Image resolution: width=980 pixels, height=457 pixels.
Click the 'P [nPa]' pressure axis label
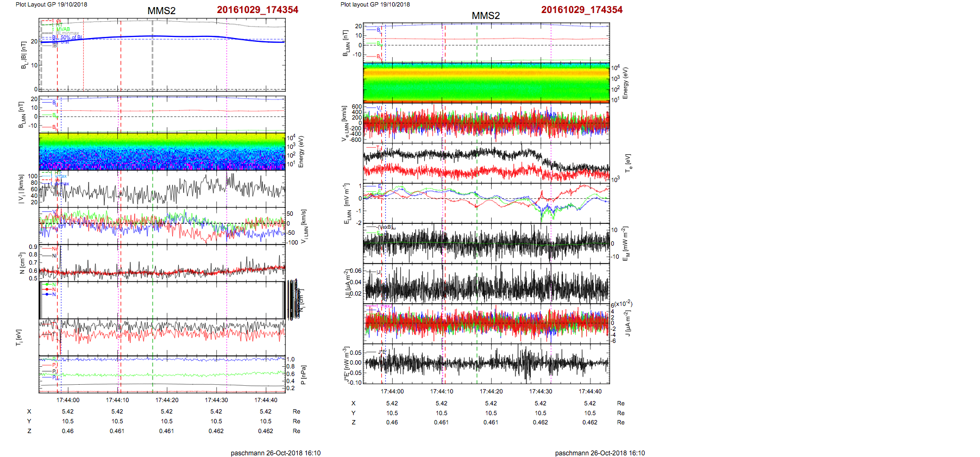[303, 374]
